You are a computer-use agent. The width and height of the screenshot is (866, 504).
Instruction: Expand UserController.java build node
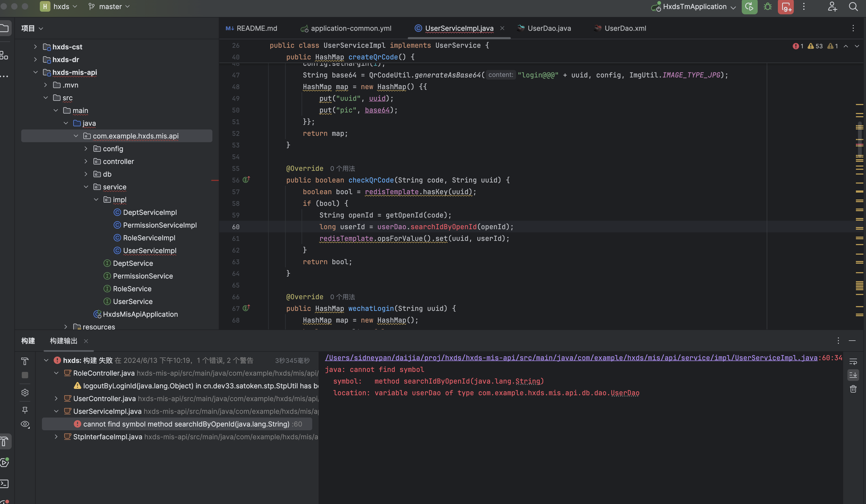click(56, 399)
